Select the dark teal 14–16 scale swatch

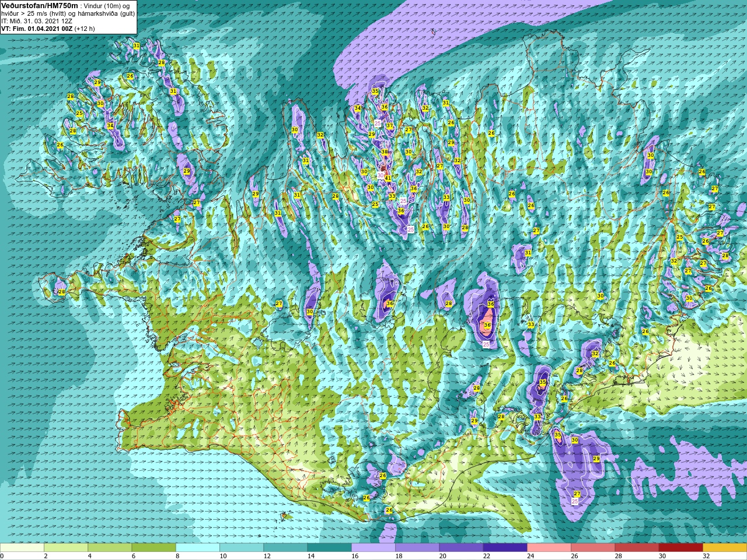pyautogui.click(x=330, y=547)
